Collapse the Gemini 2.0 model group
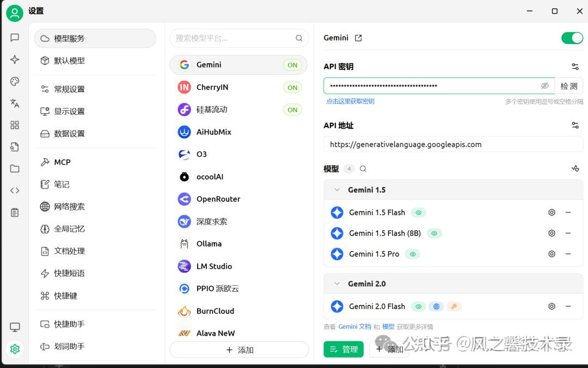Image resolution: width=588 pixels, height=368 pixels. [x=337, y=284]
